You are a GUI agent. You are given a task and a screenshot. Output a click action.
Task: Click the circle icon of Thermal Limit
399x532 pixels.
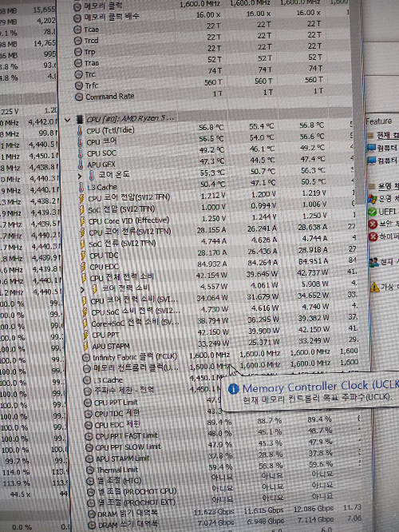click(90, 470)
